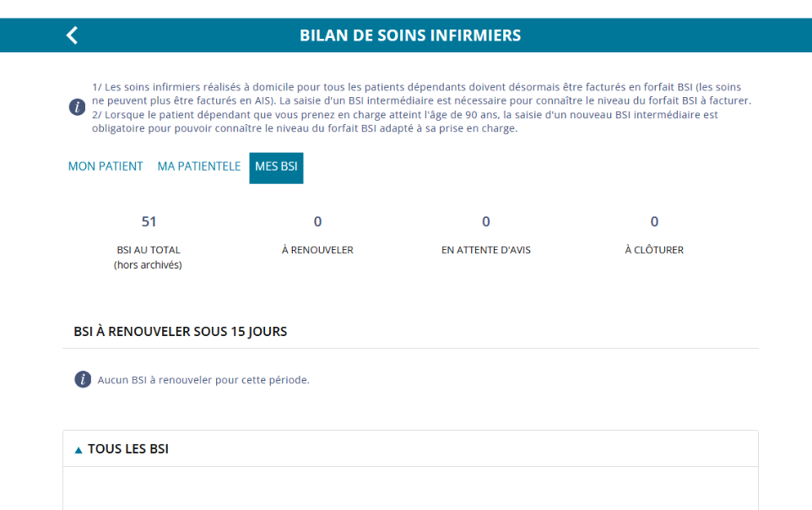Click the À CLÔTURER label text
Screen dimensions: 812x510
[654, 250]
